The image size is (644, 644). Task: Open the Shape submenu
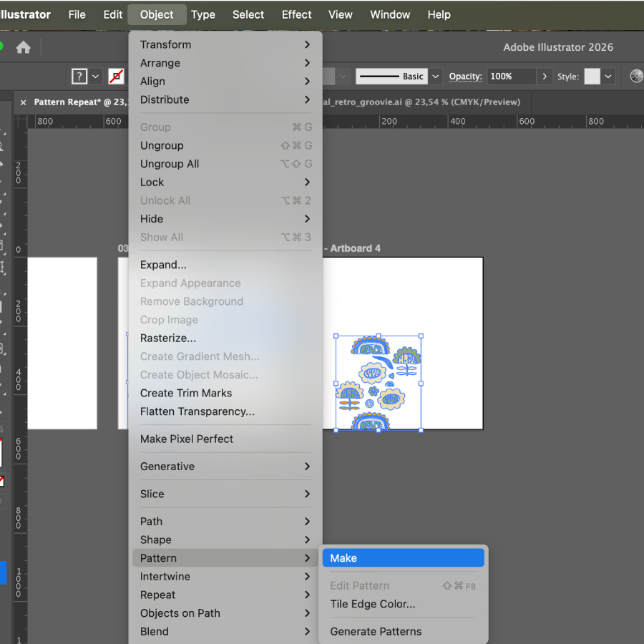225,540
